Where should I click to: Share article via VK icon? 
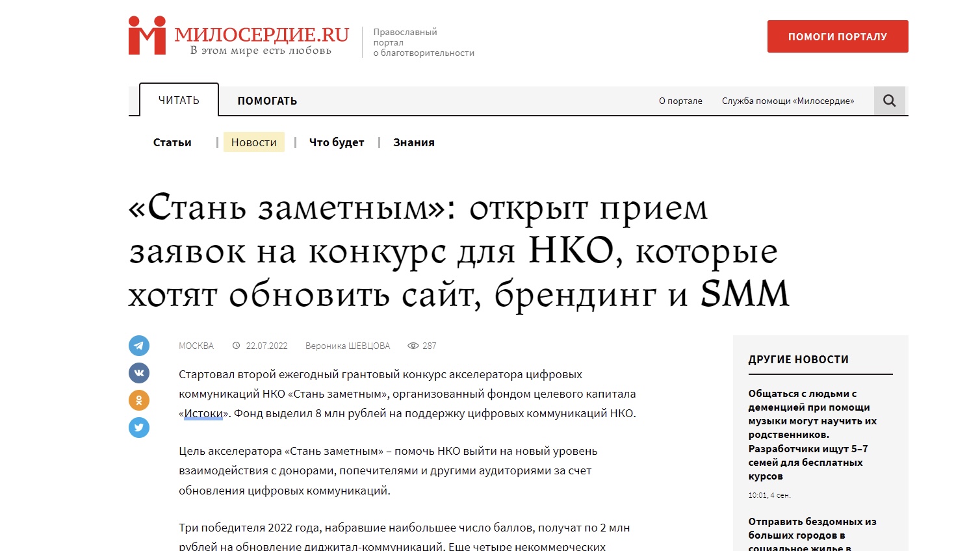139,373
